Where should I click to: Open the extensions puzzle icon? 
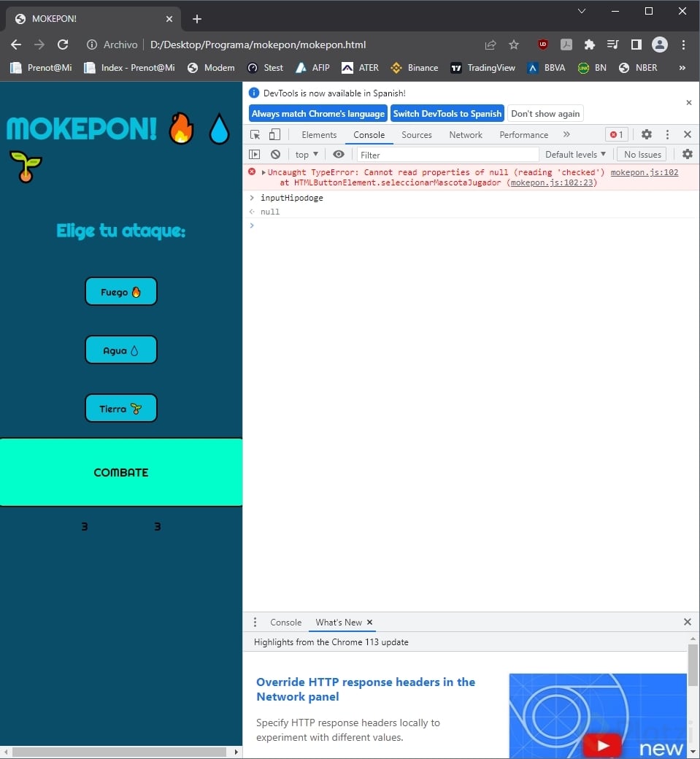pos(589,45)
